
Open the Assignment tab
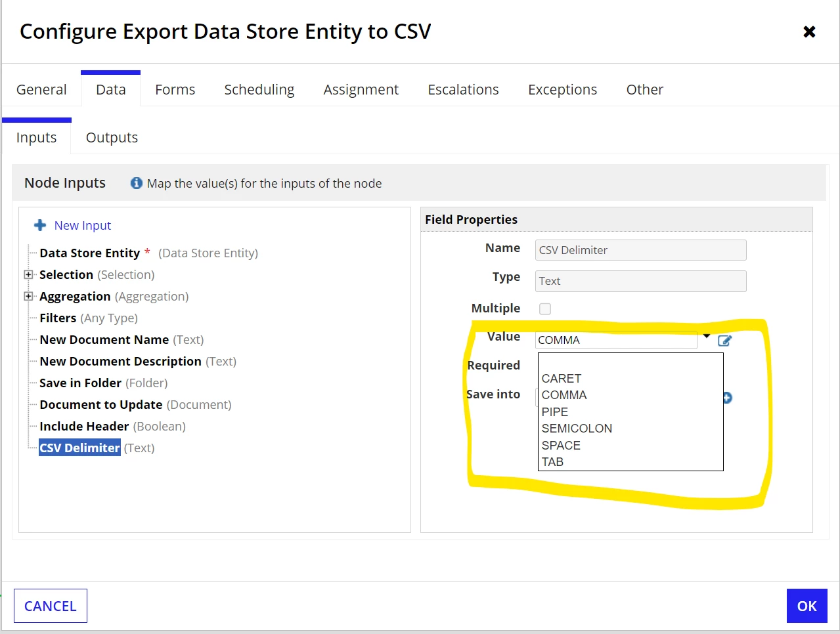[x=361, y=89]
